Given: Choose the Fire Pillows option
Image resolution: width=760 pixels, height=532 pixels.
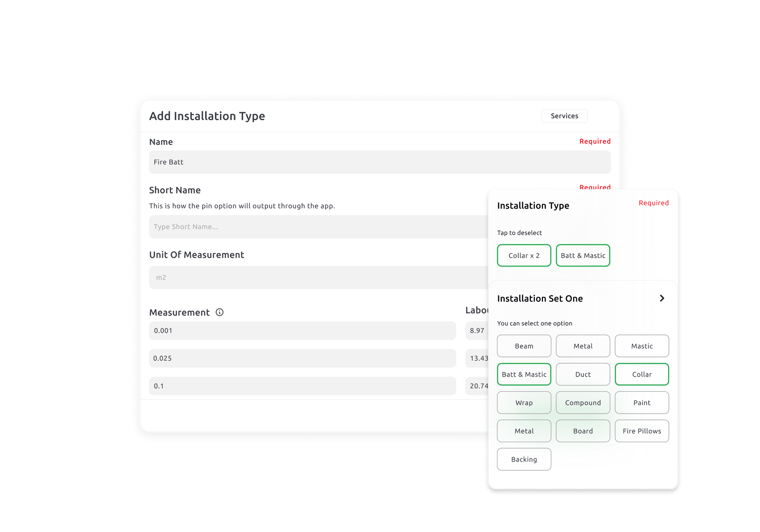Looking at the screenshot, I should point(642,431).
